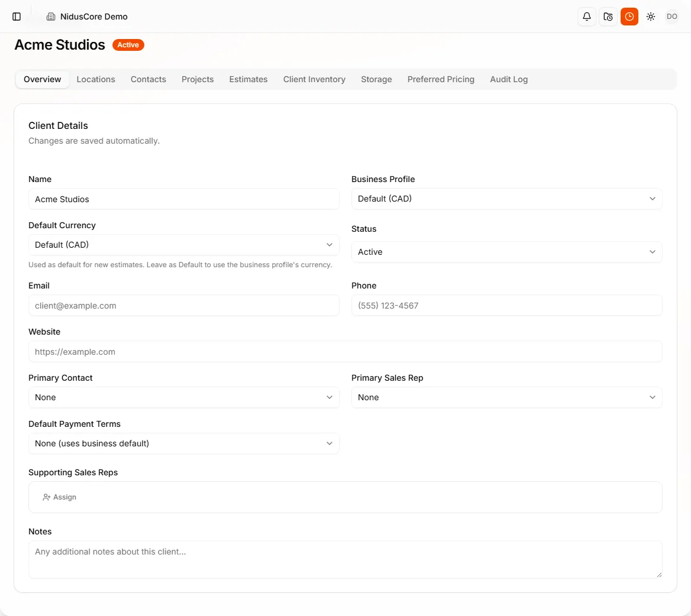691x616 pixels.
Task: Switch to Client Inventory tab
Action: (314, 79)
